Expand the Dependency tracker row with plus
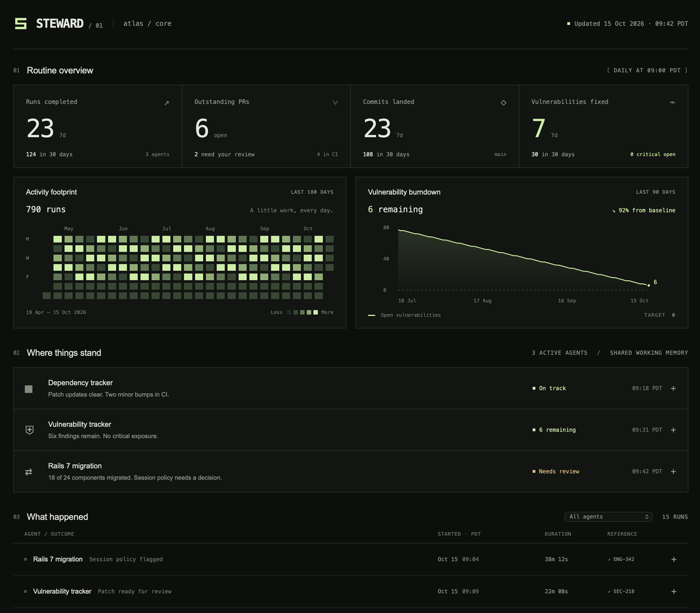The width and height of the screenshot is (700, 613). (673, 388)
